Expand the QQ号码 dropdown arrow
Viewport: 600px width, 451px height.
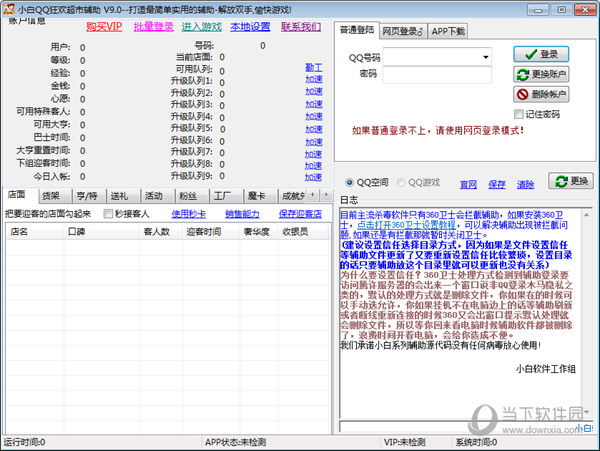pos(485,57)
